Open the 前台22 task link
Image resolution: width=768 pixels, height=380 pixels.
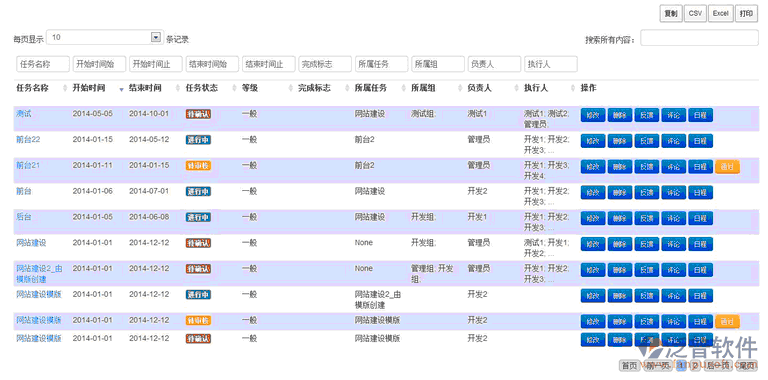tap(28, 140)
